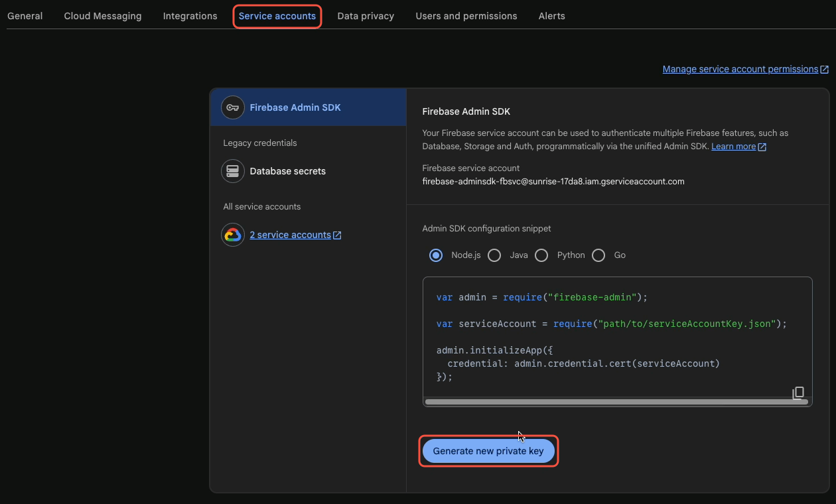This screenshot has height=504, width=836.
Task: Click Generate new private key button
Action: coord(488,451)
